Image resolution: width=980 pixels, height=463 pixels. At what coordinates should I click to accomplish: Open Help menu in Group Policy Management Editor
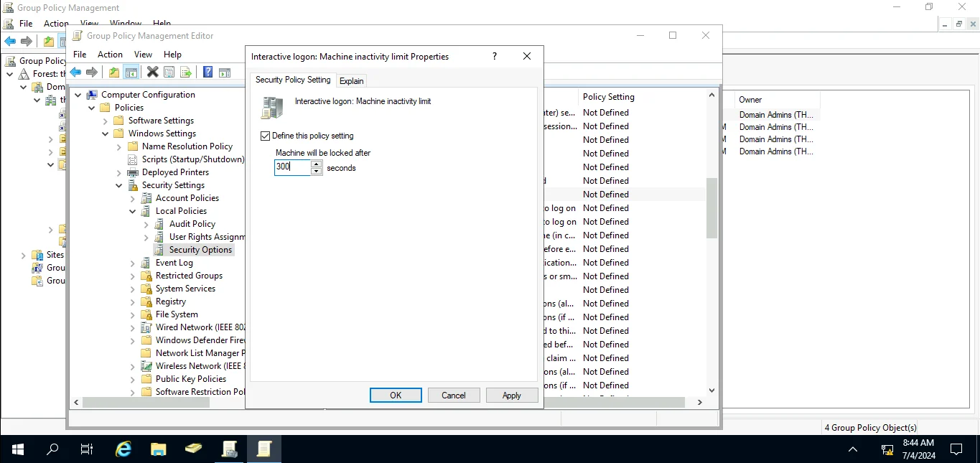point(172,55)
